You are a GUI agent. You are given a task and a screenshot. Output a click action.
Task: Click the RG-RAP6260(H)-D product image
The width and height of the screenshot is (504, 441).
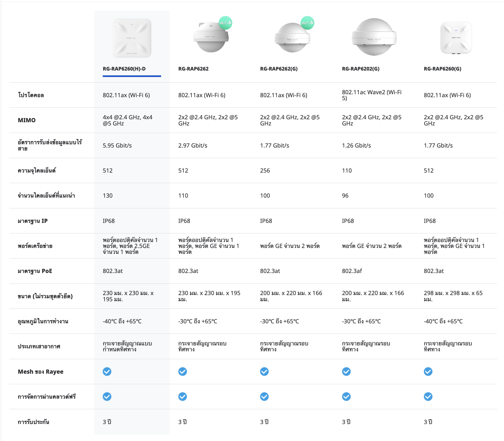132,38
